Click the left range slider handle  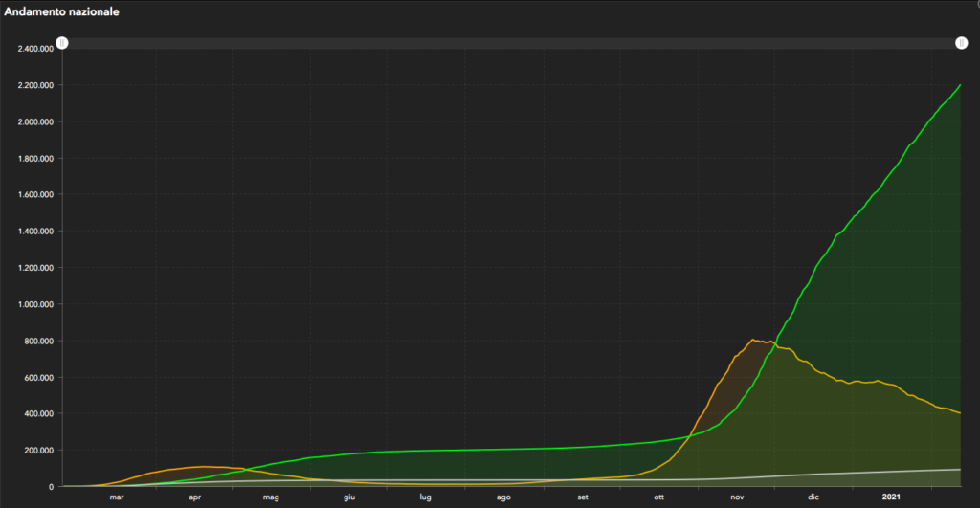click(61, 43)
